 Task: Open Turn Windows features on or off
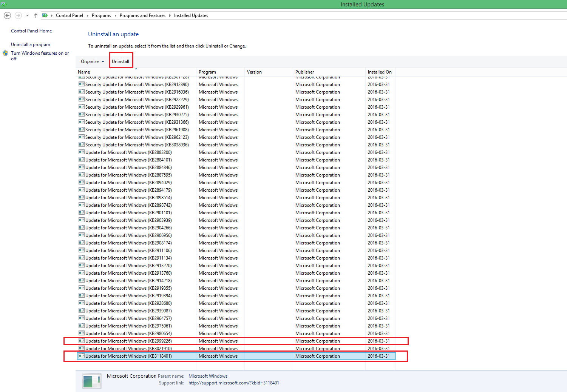click(40, 56)
